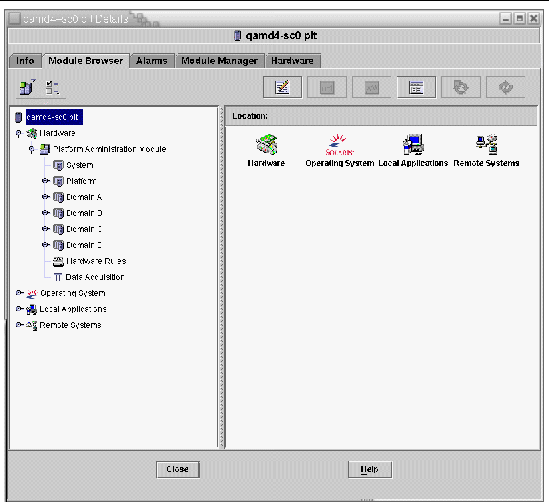This screenshot has height=502, width=549.
Task: Click the rightmost refresh arrows toolbar button
Action: click(x=506, y=87)
